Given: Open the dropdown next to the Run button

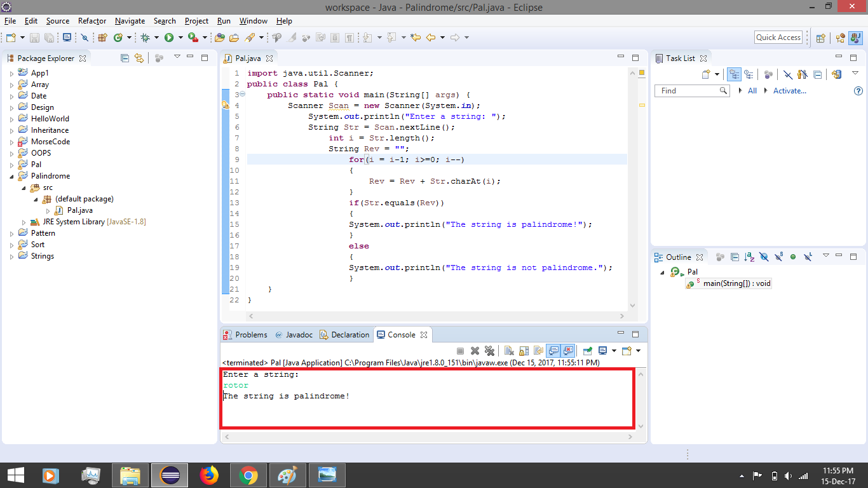Looking at the screenshot, I should [180, 37].
